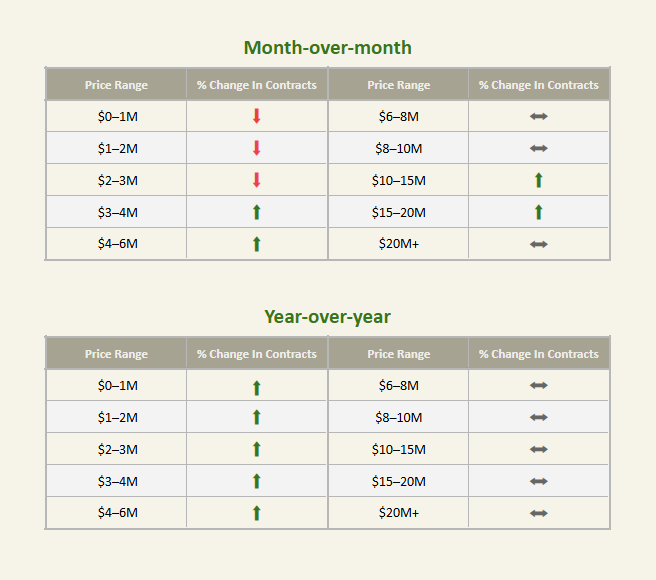The height and width of the screenshot is (580, 656).
Task: Click the $20M+ cell in year-over-year table
Action: pyautogui.click(x=399, y=513)
